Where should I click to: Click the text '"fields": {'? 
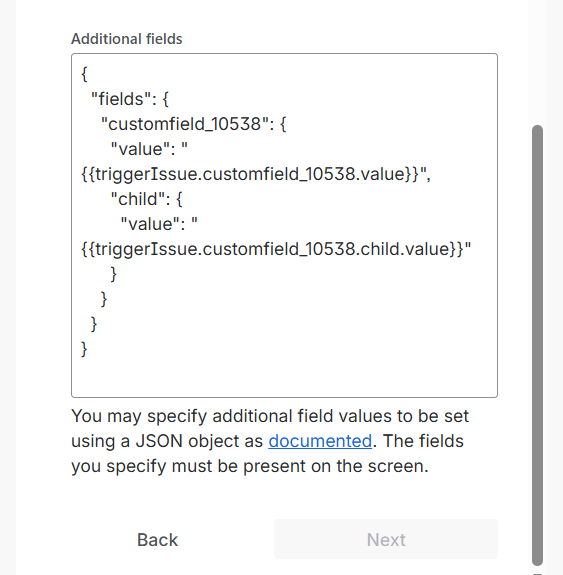coord(130,99)
